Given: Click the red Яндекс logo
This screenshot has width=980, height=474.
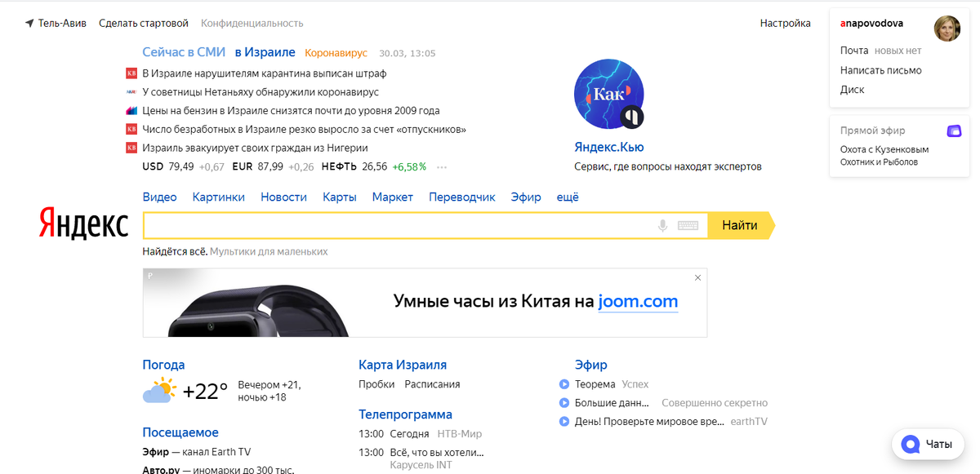Looking at the screenshot, I should (84, 224).
